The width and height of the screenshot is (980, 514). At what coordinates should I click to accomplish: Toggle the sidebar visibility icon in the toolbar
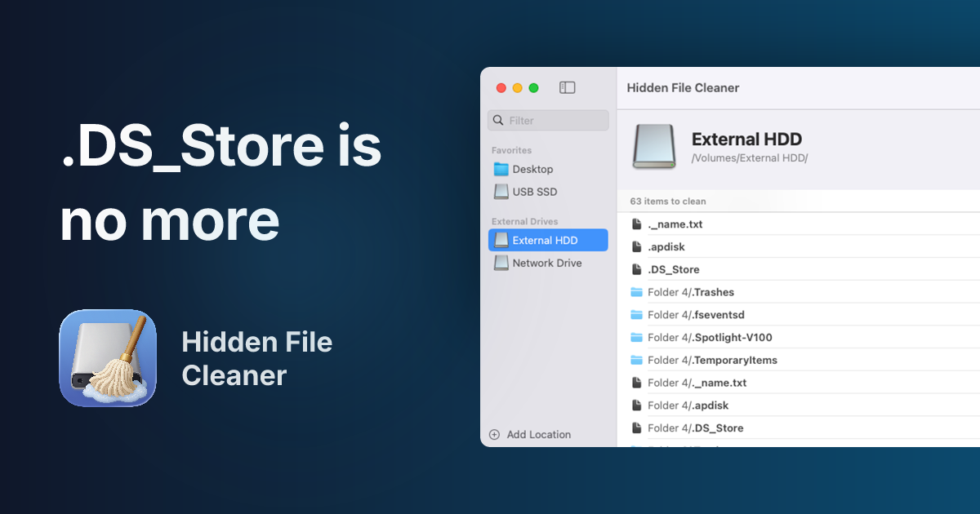[x=567, y=87]
